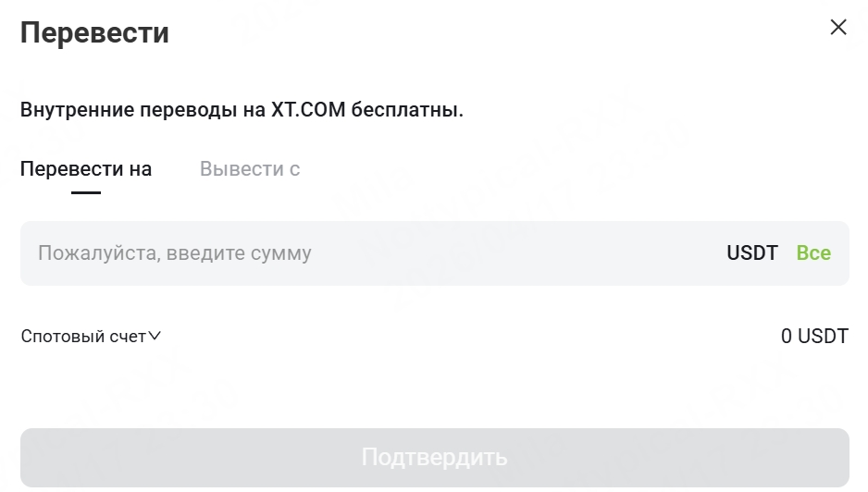Screen dimensions: 868x492
Task: Click the underline beneath Перевести на
Action: click(x=86, y=192)
